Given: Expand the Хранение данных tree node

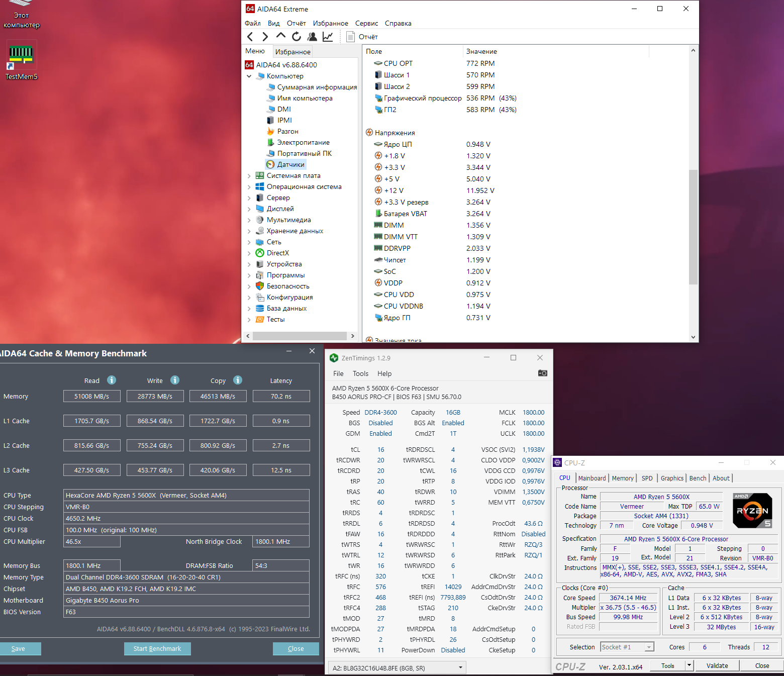Looking at the screenshot, I should coord(249,231).
